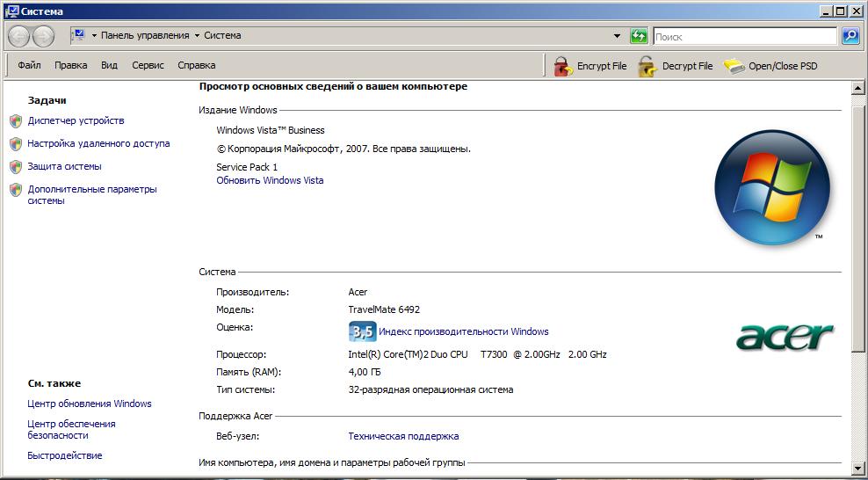Open Защита системы link
The image size is (868, 480).
(64, 166)
